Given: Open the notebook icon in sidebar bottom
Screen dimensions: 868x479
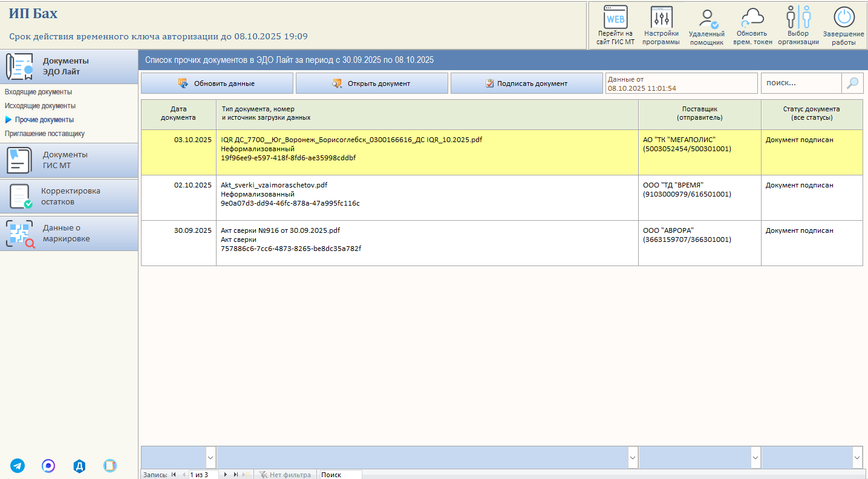Looking at the screenshot, I should click(x=109, y=466).
